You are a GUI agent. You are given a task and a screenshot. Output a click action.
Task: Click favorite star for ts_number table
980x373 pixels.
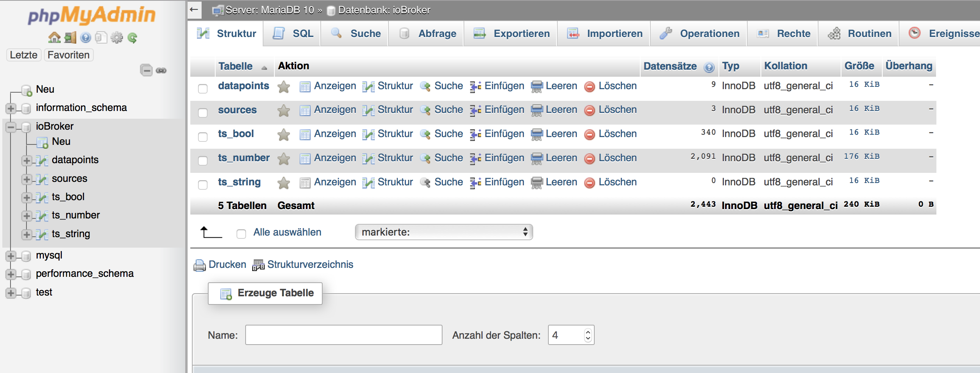coord(284,158)
